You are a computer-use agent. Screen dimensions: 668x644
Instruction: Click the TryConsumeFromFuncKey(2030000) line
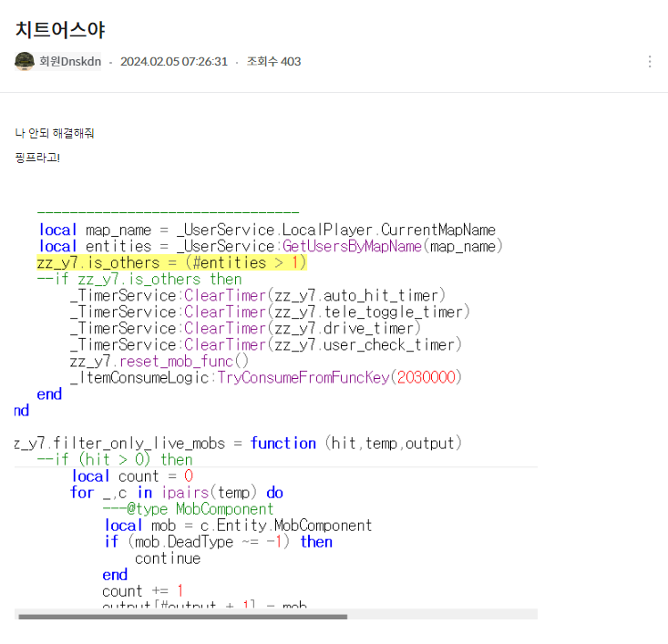(266, 377)
